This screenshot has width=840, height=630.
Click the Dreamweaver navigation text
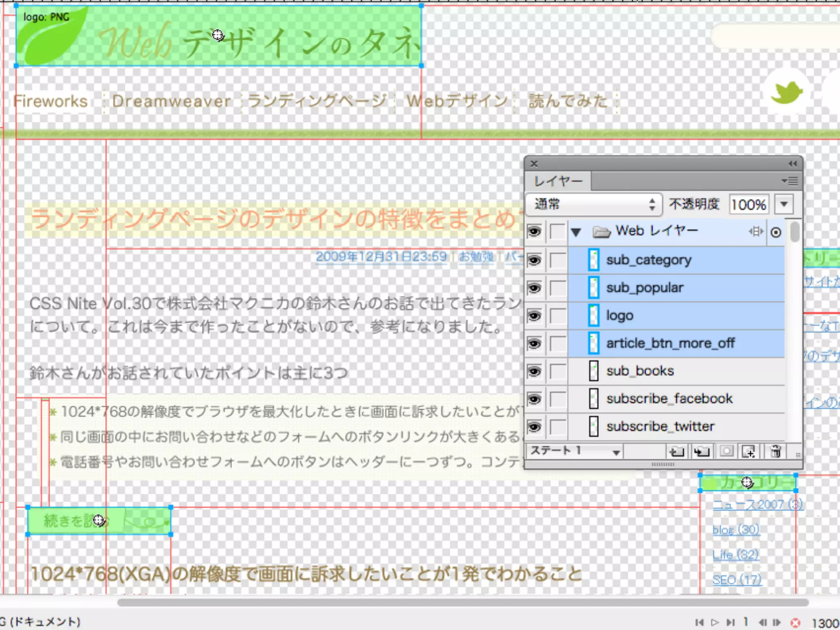coord(171,101)
